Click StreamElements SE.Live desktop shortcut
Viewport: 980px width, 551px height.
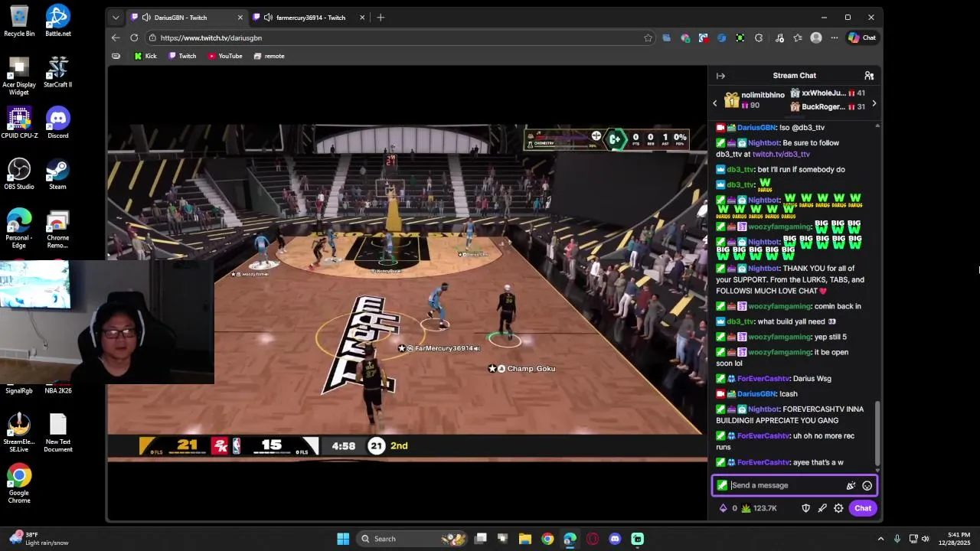[19, 432]
